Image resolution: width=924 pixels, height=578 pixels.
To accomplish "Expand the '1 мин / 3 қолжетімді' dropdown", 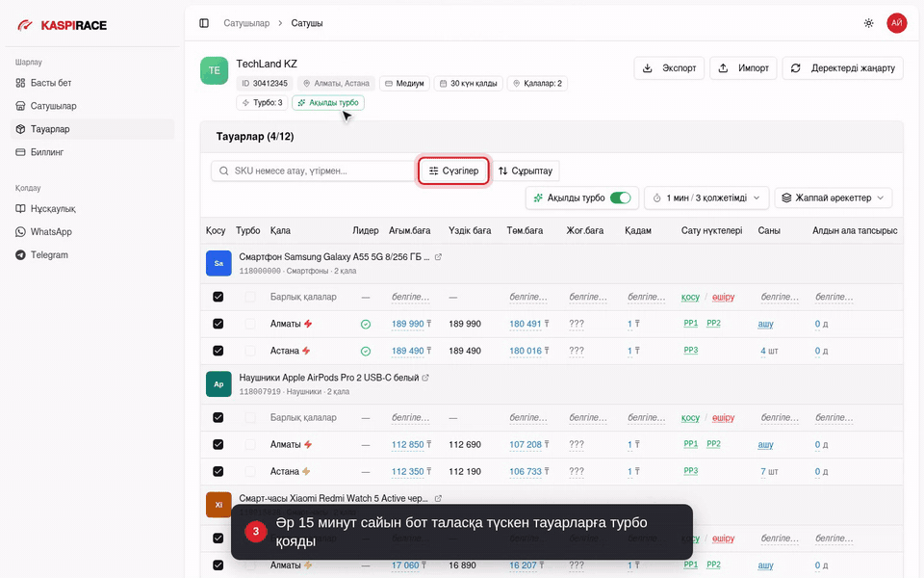I will 706,197.
